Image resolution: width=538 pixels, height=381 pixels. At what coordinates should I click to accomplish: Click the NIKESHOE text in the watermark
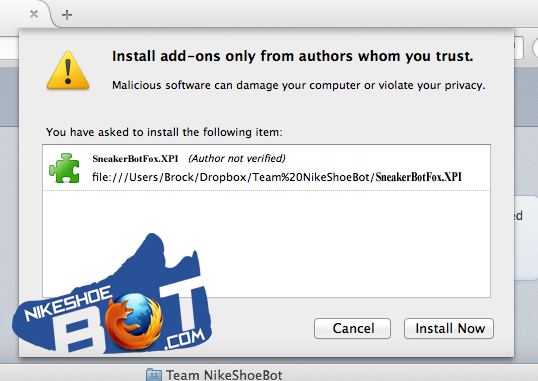click(x=68, y=303)
